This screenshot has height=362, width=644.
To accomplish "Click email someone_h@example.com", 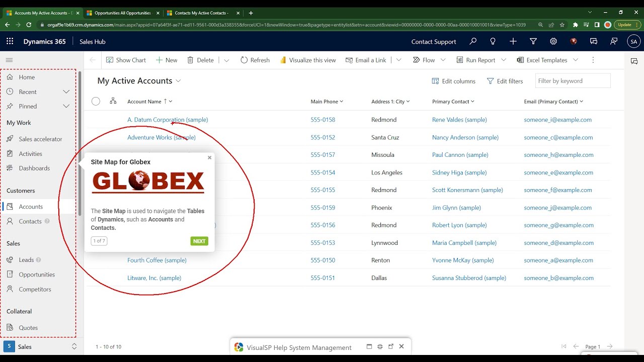I will [558, 155].
